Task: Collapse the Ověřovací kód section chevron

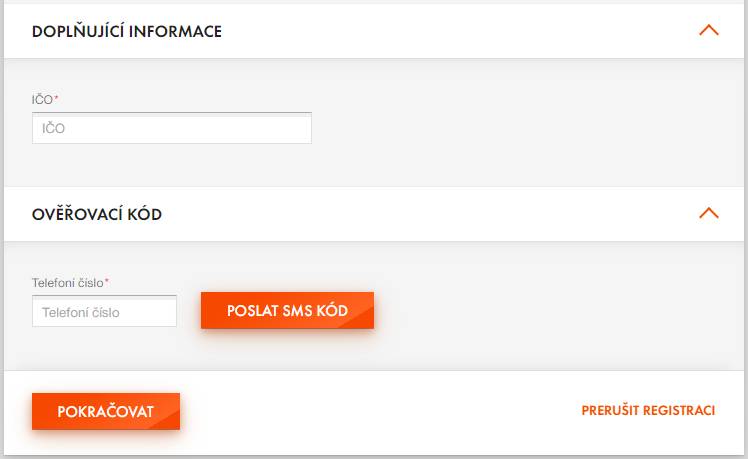Action: pyautogui.click(x=708, y=213)
